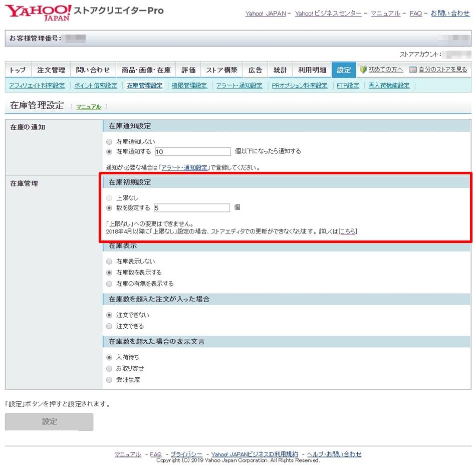Open the header お問い合わせ link
476x467 pixels.
coord(450,14)
